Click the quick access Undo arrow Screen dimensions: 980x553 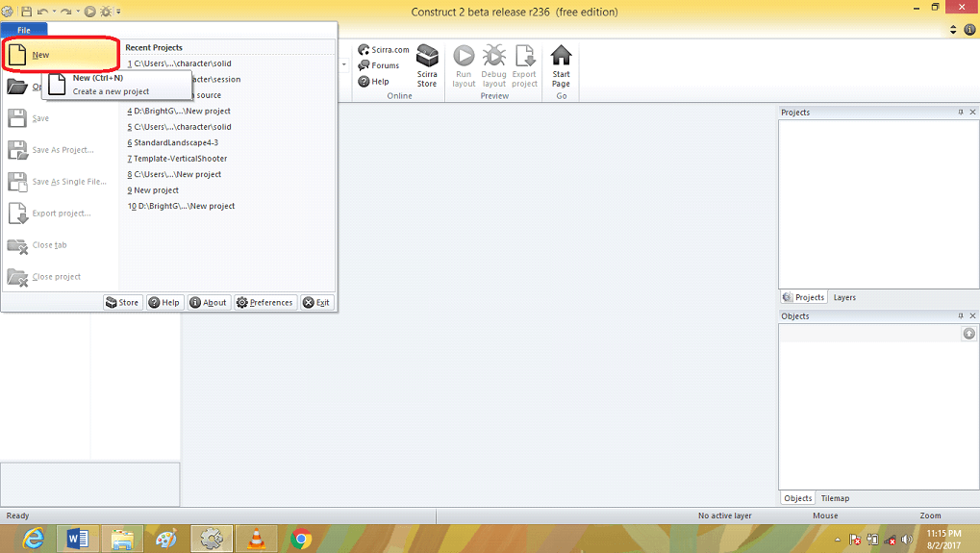42,12
